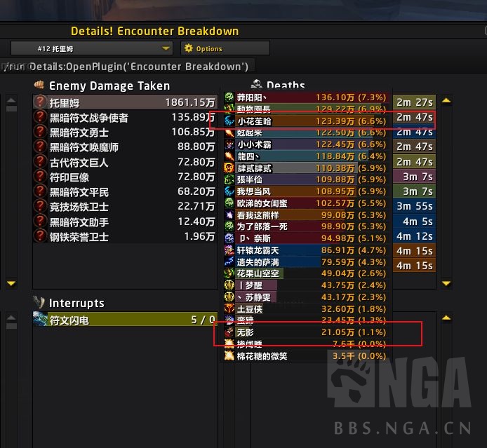487x448 pixels.
Task: Open the #12 托里姆 encounter dropdown
Action: [x=92, y=48]
